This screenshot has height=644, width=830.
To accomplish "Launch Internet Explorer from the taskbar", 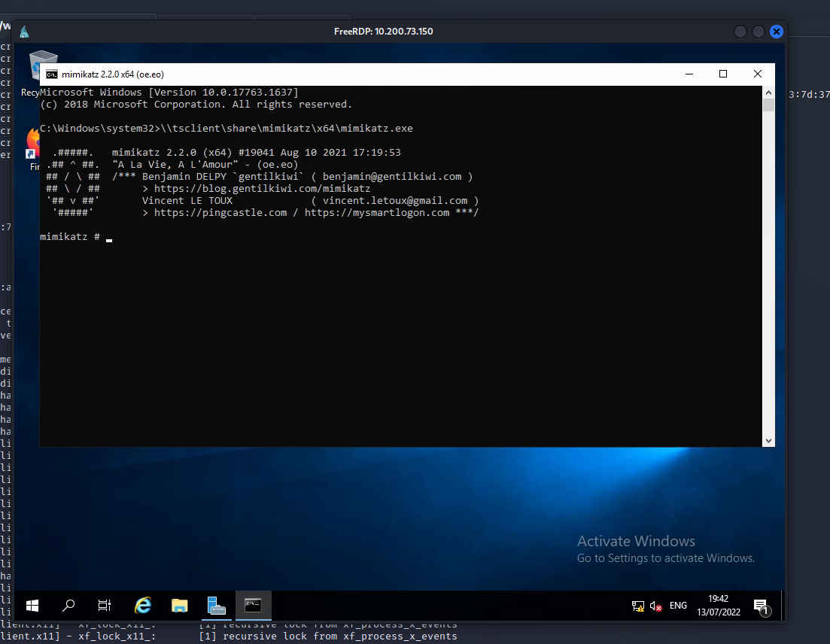I will [x=143, y=606].
